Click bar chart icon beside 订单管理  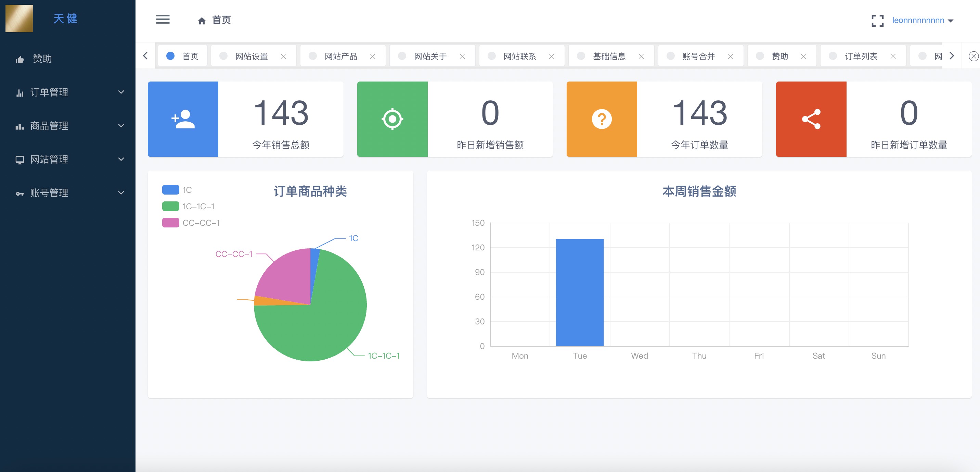(x=20, y=92)
